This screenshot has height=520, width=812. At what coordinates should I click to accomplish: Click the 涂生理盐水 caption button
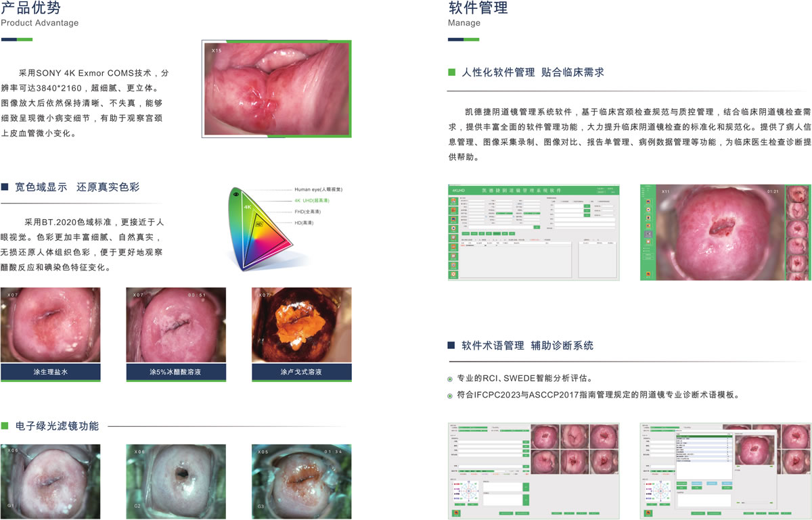point(50,372)
